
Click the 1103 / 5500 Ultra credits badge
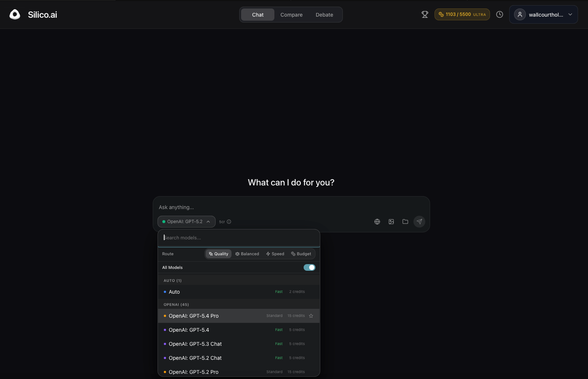pos(462,14)
